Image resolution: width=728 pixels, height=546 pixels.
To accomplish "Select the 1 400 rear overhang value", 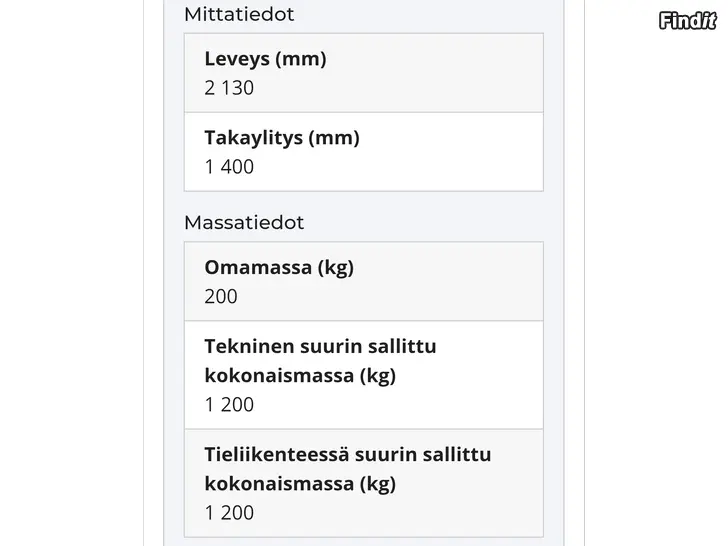I will click(x=229, y=167).
